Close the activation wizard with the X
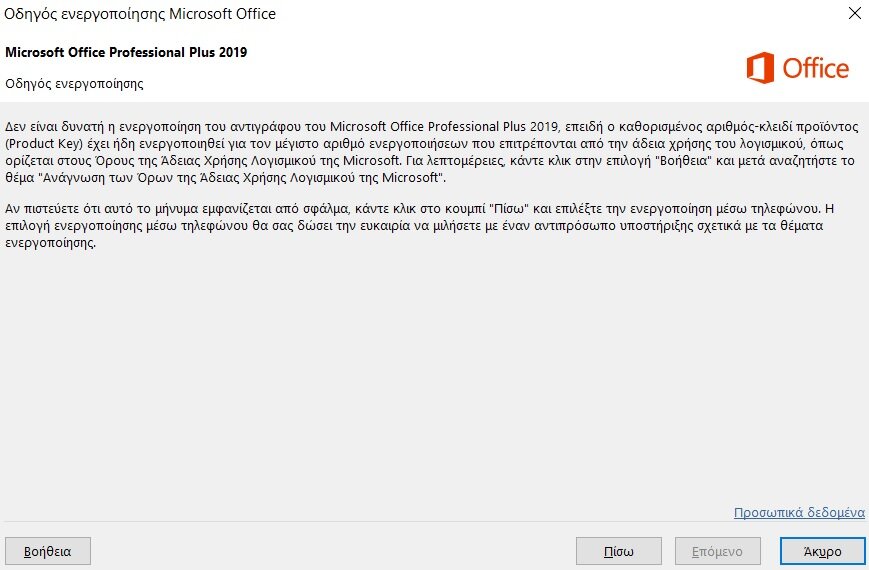 click(x=855, y=13)
